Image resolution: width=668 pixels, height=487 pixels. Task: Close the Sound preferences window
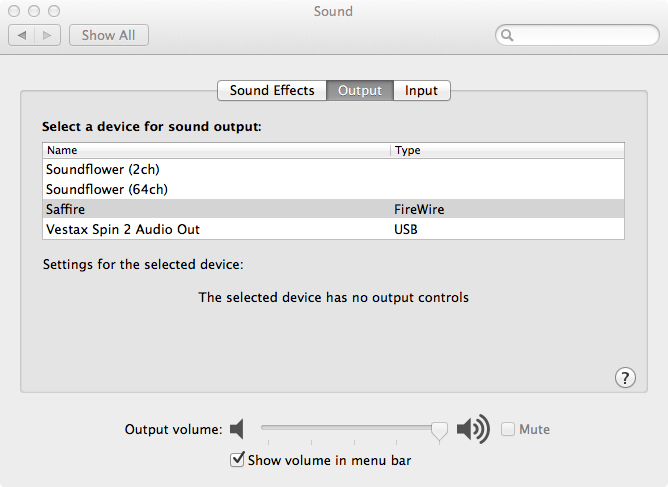click(15, 11)
